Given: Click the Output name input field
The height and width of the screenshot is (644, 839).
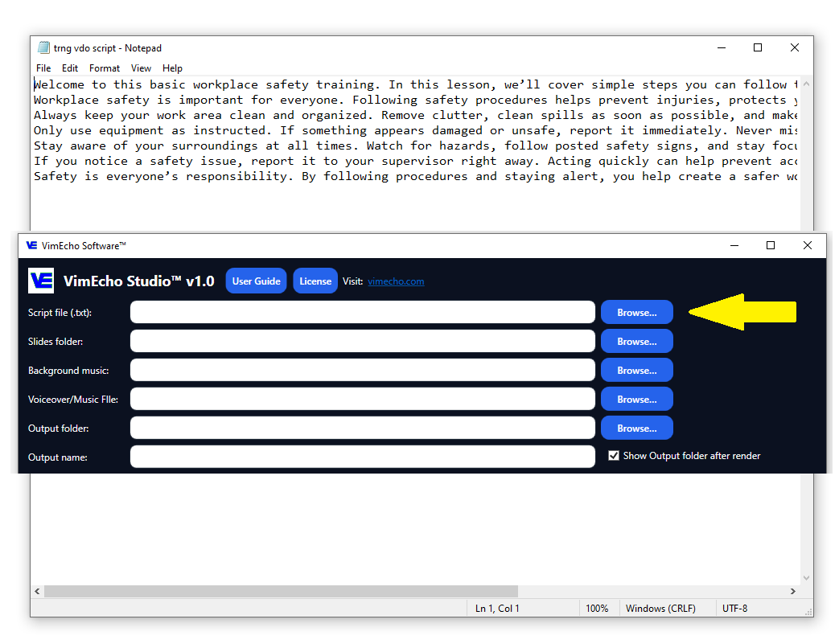Looking at the screenshot, I should pyautogui.click(x=362, y=456).
